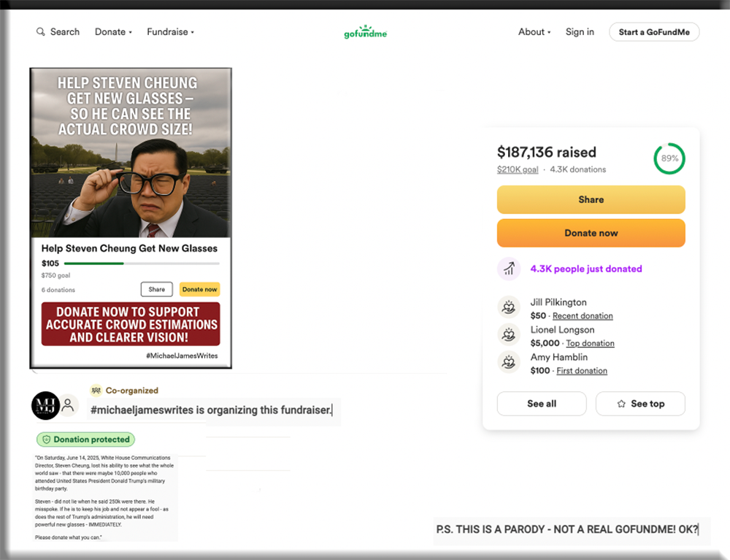
Task: Click the donor name Lionel Longson
Action: coord(562,329)
